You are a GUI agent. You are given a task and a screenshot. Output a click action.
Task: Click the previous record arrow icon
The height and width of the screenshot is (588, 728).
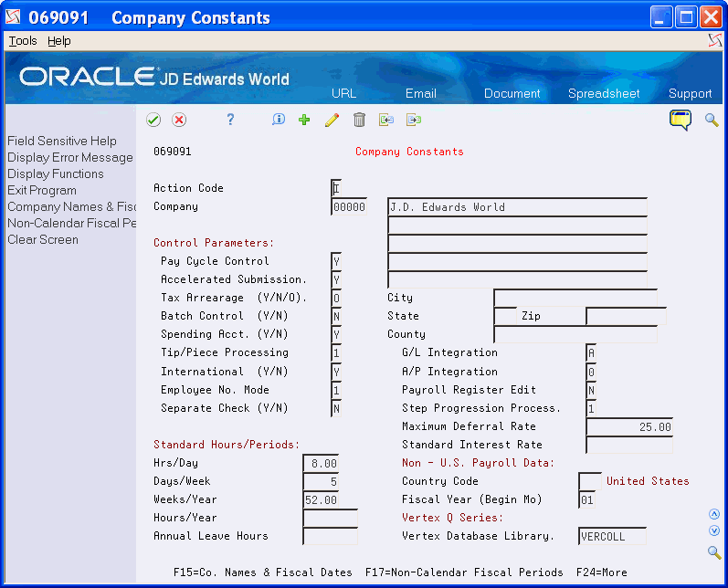pyautogui.click(x=385, y=120)
